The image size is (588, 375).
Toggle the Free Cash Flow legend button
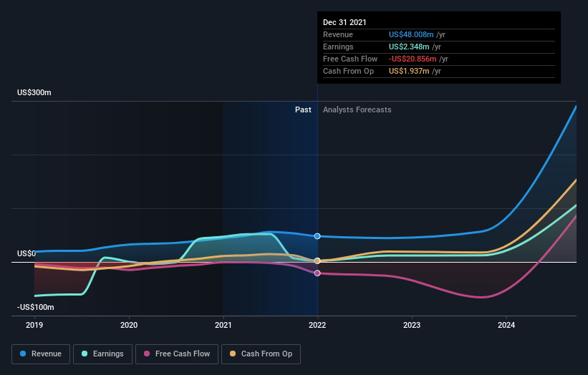point(177,354)
